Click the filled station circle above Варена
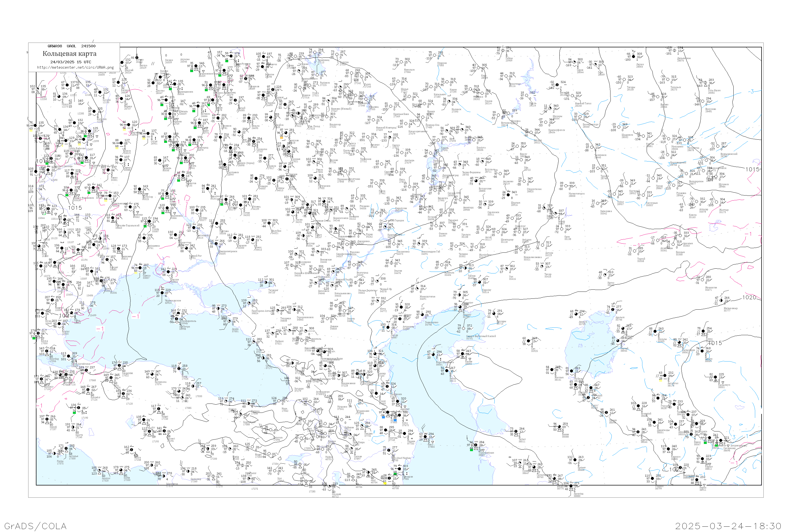798x532 pixels. pos(122,99)
